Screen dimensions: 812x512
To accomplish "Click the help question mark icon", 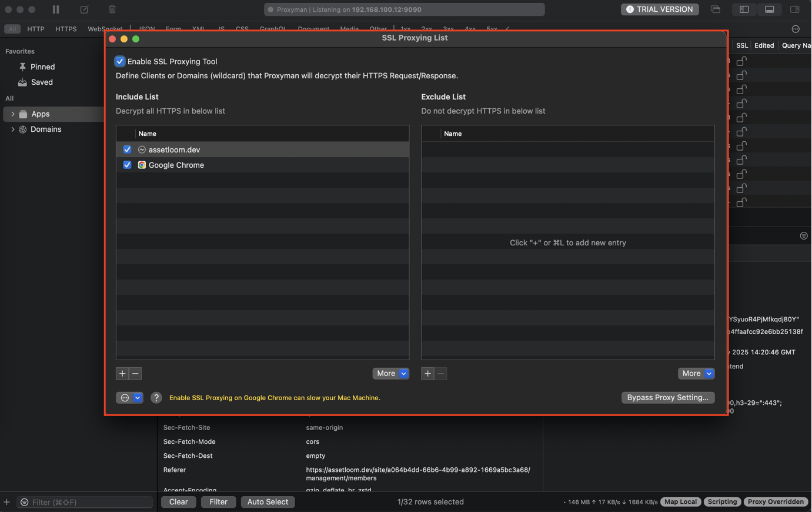I will coord(156,398).
